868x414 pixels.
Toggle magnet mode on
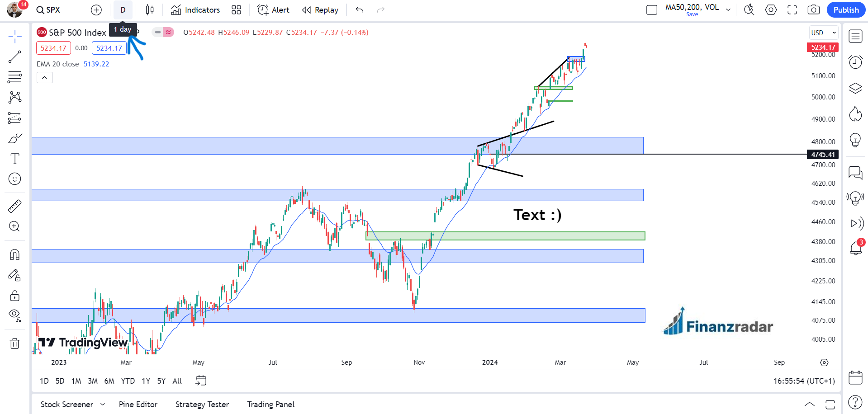14,255
